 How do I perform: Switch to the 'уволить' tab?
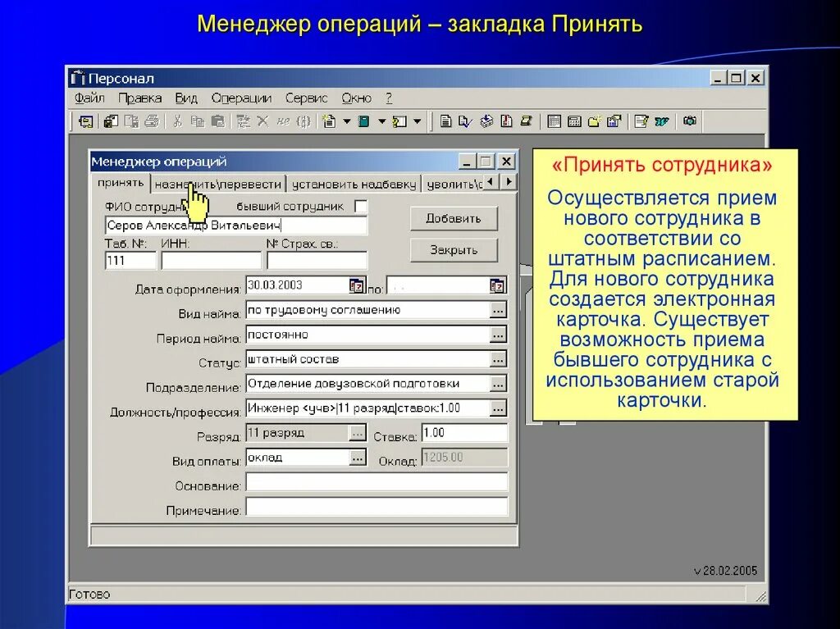pyautogui.click(x=454, y=185)
